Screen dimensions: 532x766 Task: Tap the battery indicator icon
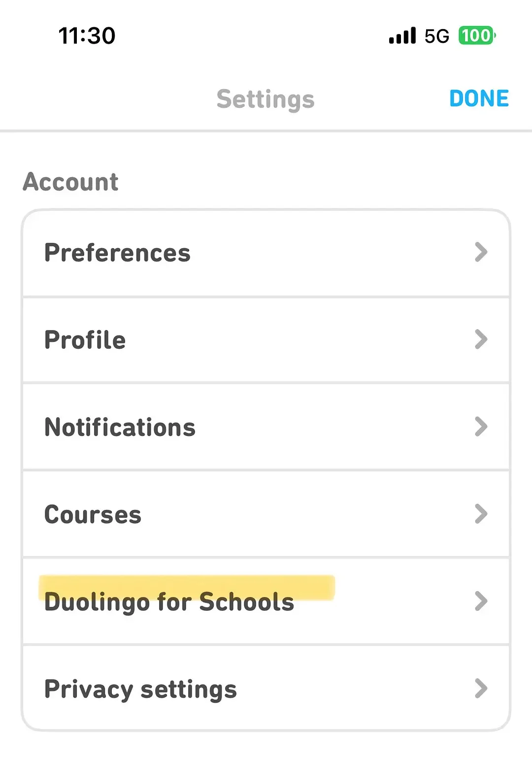[477, 35]
